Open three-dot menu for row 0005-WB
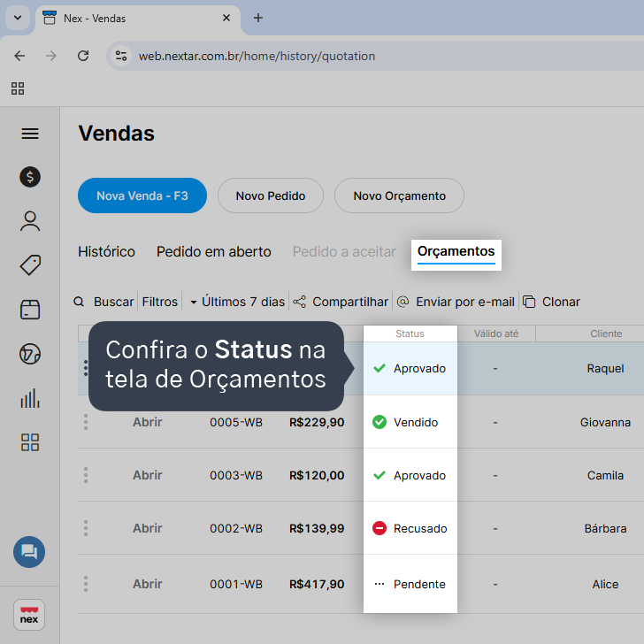The height and width of the screenshot is (644, 644). (86, 422)
